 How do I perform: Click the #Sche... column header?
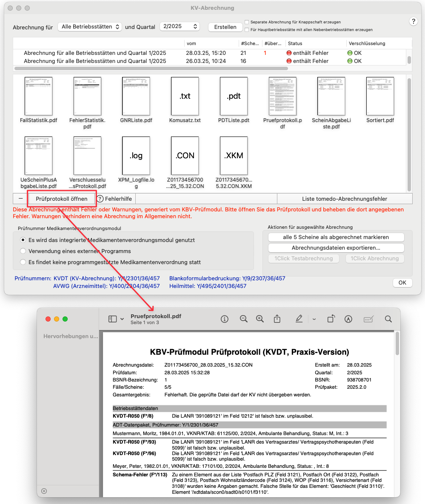[x=250, y=43]
